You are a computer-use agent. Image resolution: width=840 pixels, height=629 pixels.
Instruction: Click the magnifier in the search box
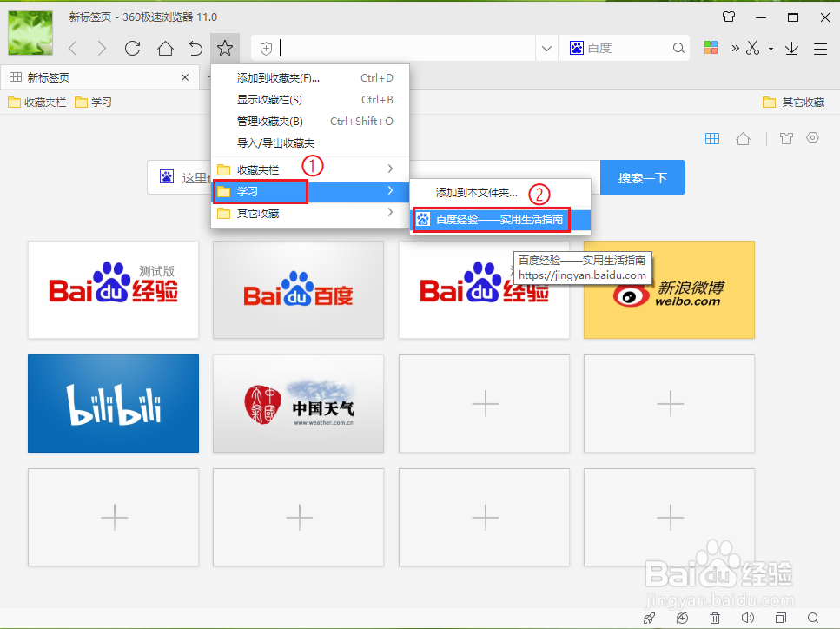pyautogui.click(x=678, y=49)
